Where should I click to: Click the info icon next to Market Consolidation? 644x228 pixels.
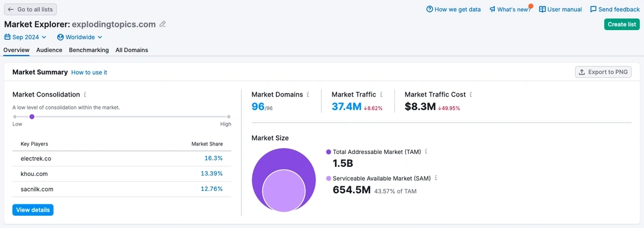tap(85, 94)
